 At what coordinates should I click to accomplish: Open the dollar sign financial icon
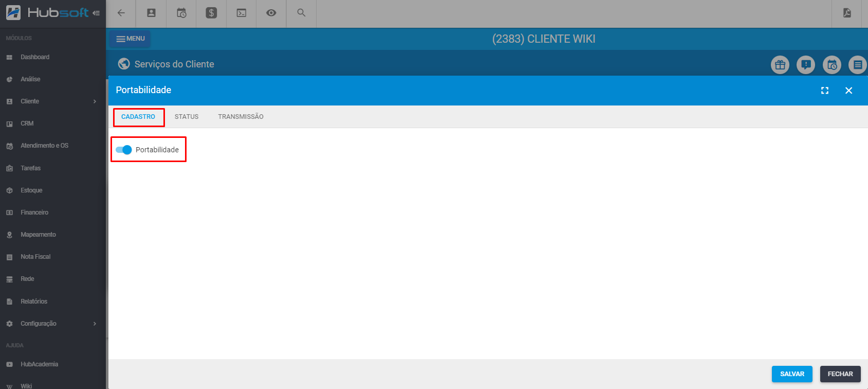click(x=211, y=13)
